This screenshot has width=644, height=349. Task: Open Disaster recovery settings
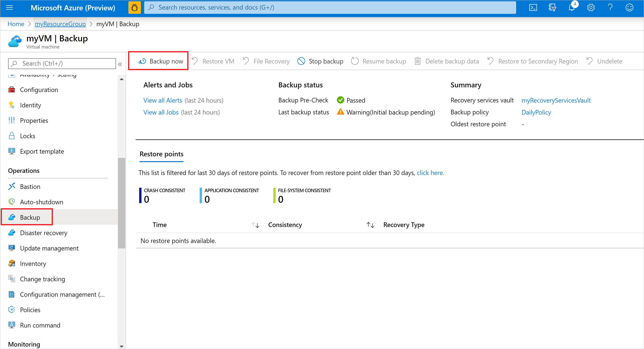44,233
